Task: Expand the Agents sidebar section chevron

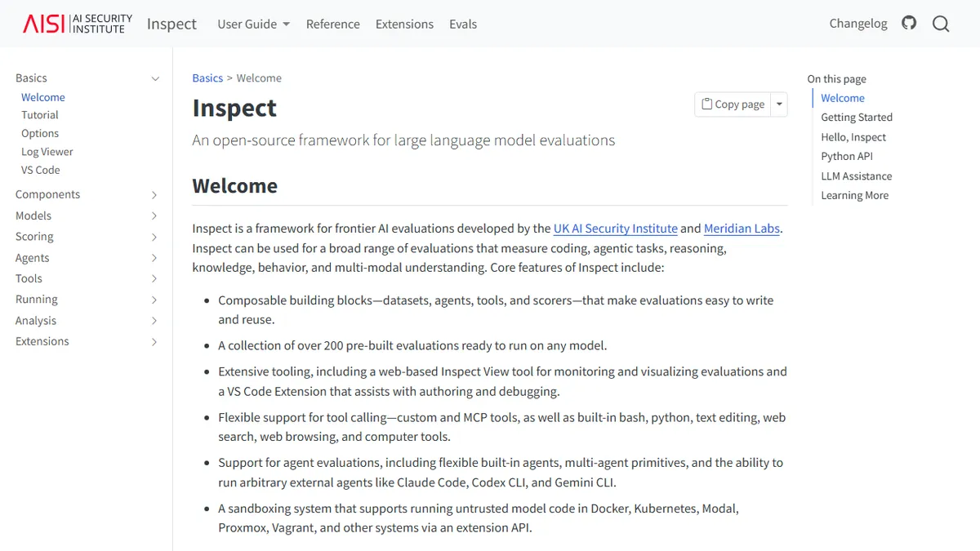Action: click(x=155, y=258)
